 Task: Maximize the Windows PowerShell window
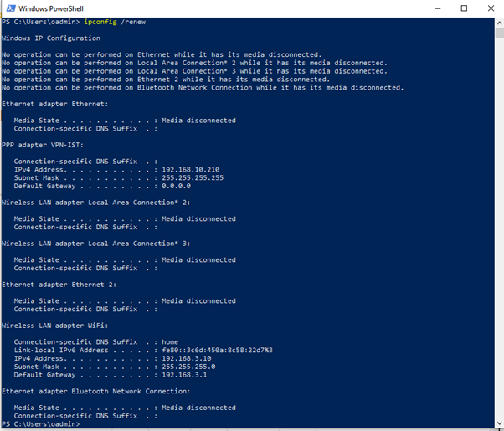tap(464, 8)
